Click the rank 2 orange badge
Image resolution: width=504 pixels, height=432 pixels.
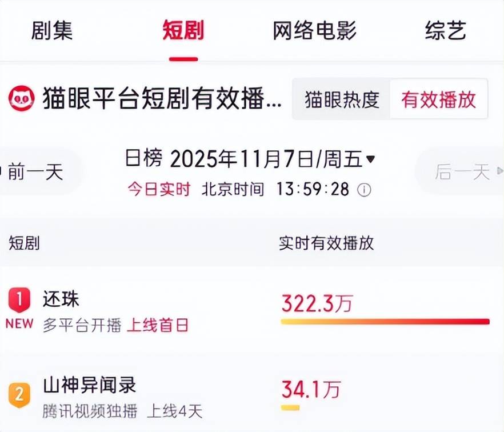[x=19, y=395]
